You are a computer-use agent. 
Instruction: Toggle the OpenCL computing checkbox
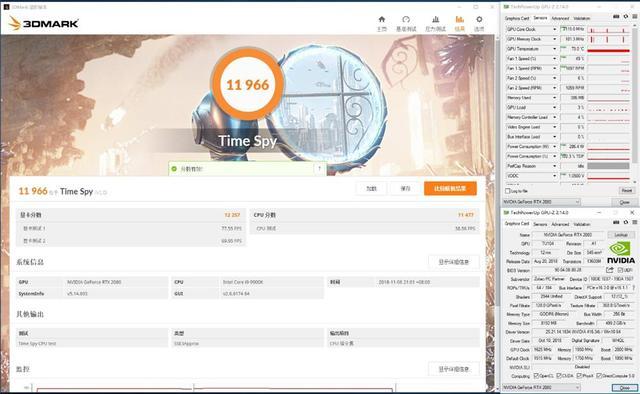click(x=536, y=376)
